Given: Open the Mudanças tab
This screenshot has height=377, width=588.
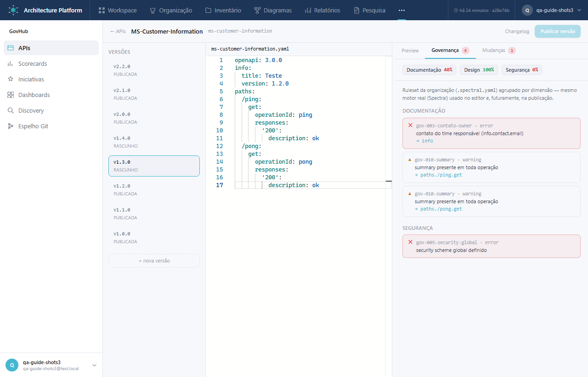Looking at the screenshot, I should (x=498, y=51).
